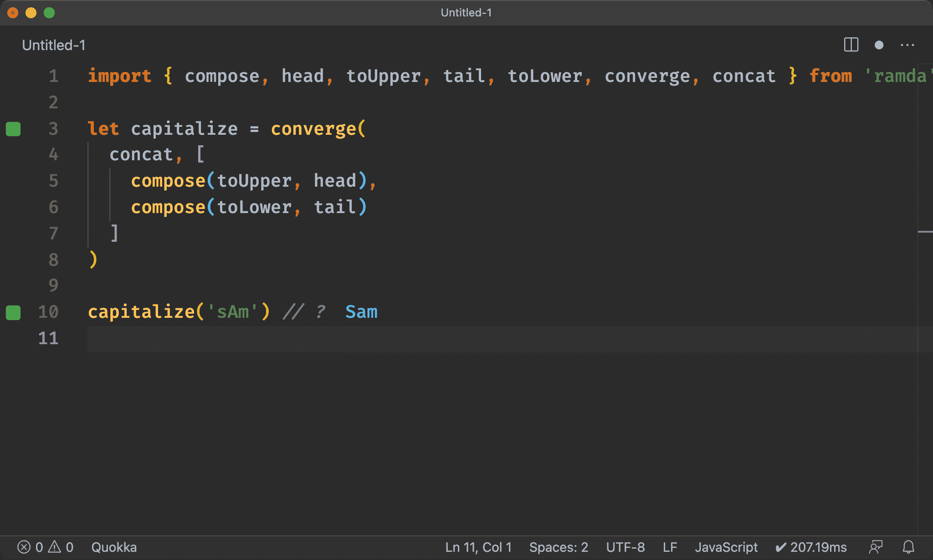Click the green macOS zoom window button

[49, 13]
